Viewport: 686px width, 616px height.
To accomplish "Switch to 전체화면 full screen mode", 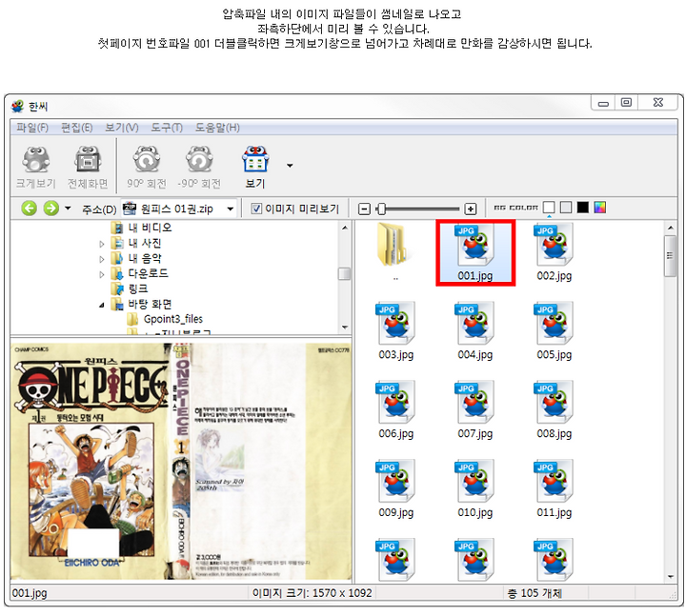I will point(88,160).
